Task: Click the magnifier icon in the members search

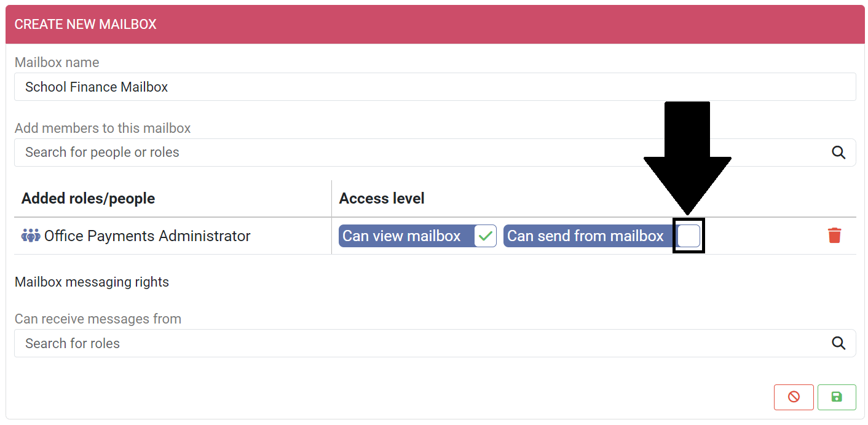Action: coord(838,153)
